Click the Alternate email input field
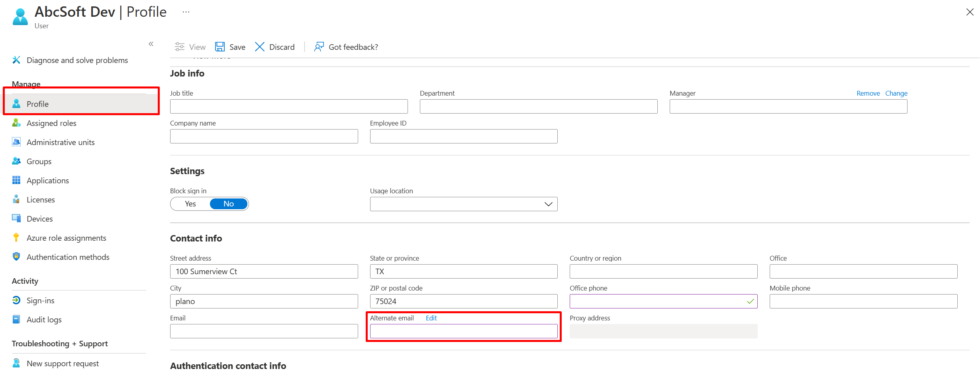 point(463,331)
